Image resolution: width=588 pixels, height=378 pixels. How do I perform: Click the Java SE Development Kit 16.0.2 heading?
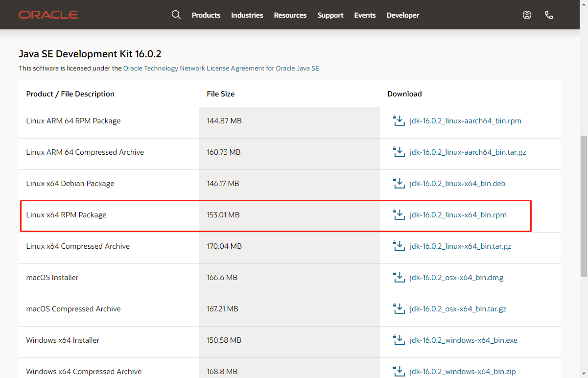pyautogui.click(x=90, y=54)
